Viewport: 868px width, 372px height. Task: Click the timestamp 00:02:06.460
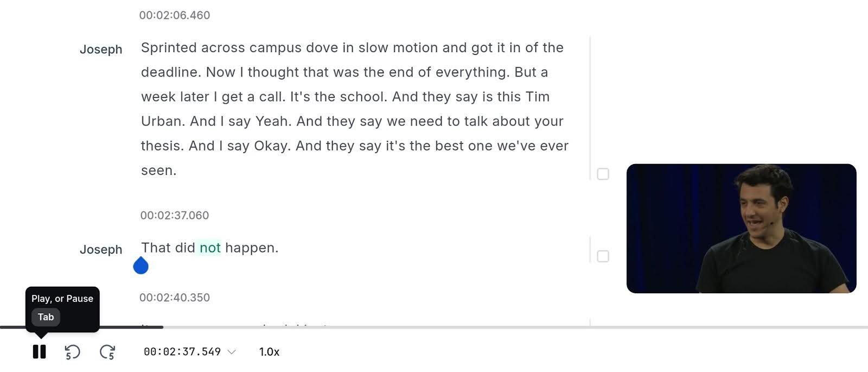pyautogui.click(x=174, y=15)
